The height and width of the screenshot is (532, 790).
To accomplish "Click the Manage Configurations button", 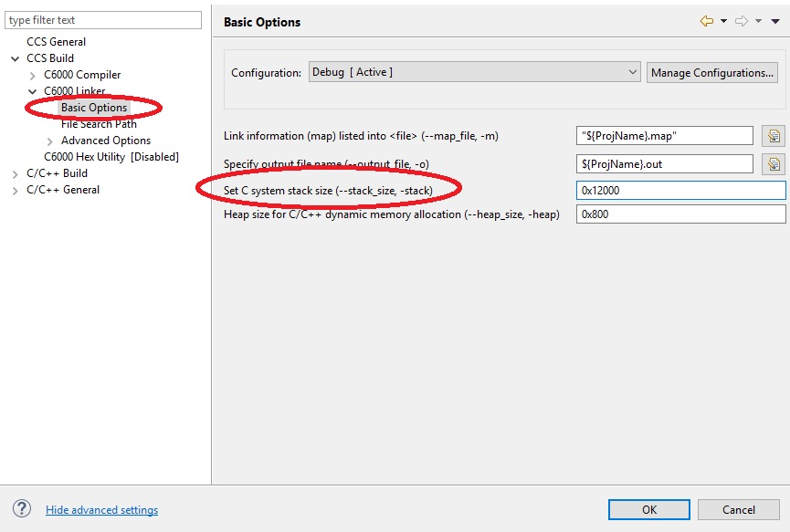I will coord(712,72).
